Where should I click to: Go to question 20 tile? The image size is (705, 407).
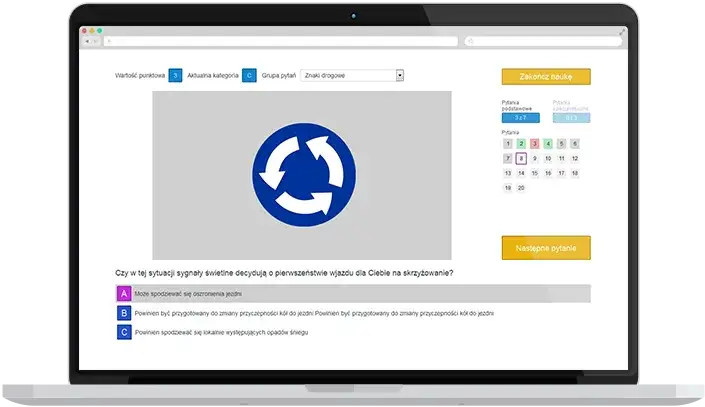521,188
